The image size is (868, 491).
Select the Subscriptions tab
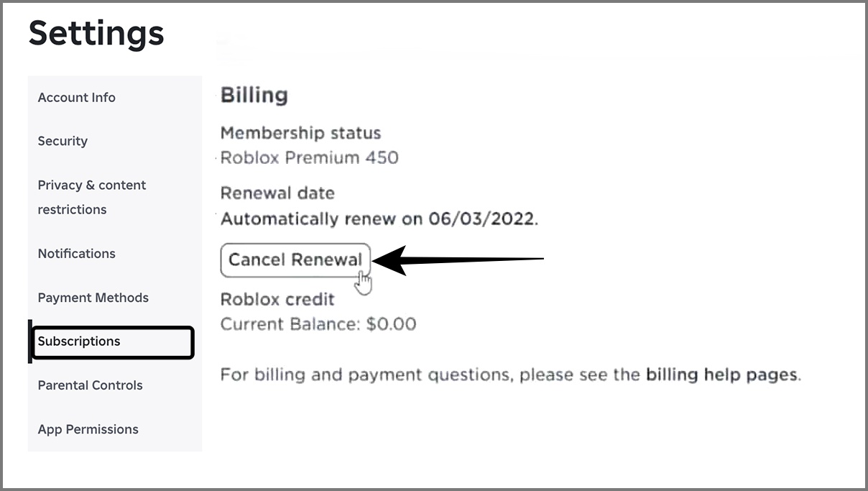point(78,341)
